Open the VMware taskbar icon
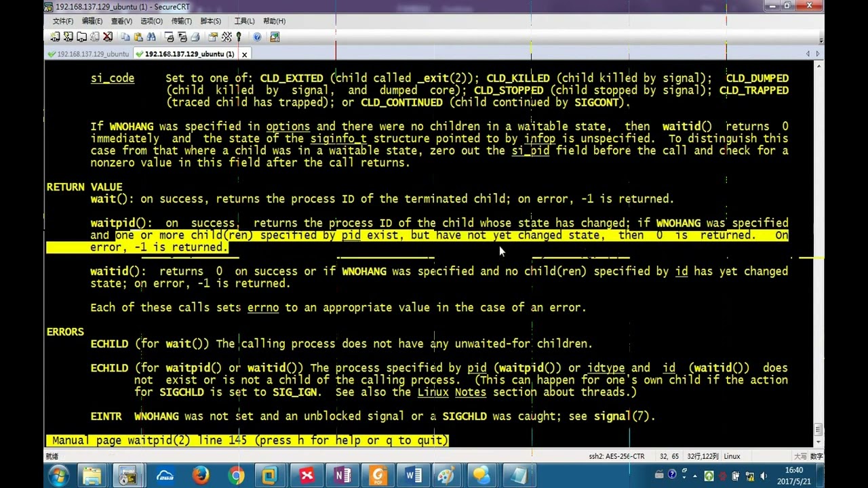 (271, 476)
